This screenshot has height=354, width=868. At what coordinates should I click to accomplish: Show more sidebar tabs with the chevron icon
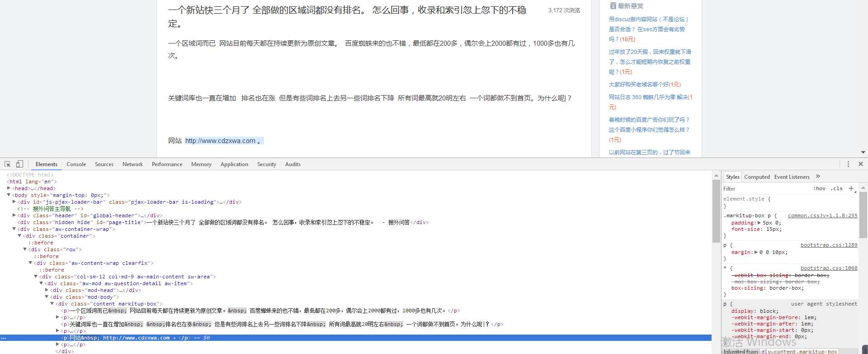[818, 177]
